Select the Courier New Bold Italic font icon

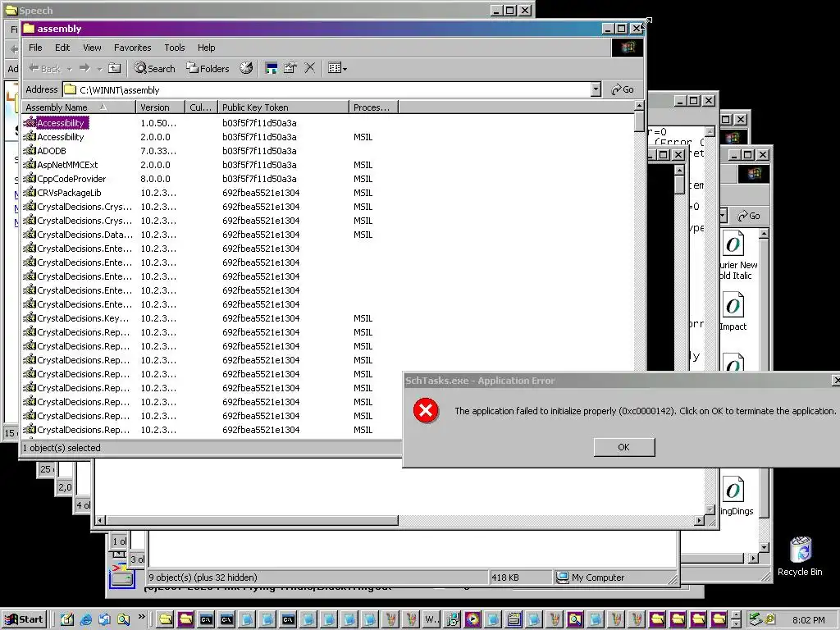[x=733, y=244]
